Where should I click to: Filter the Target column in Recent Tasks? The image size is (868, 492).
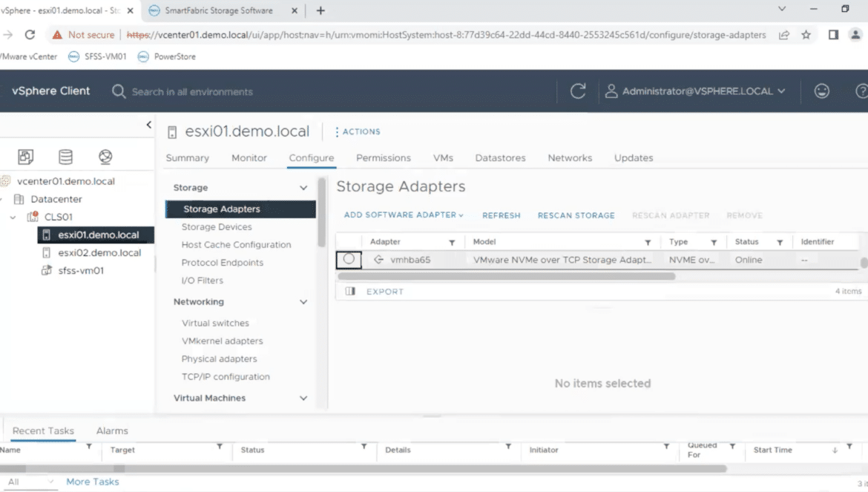[220, 447]
